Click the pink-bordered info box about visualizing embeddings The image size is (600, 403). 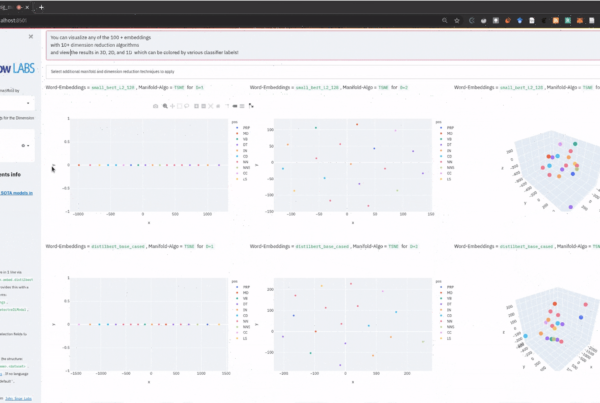(x=323, y=45)
